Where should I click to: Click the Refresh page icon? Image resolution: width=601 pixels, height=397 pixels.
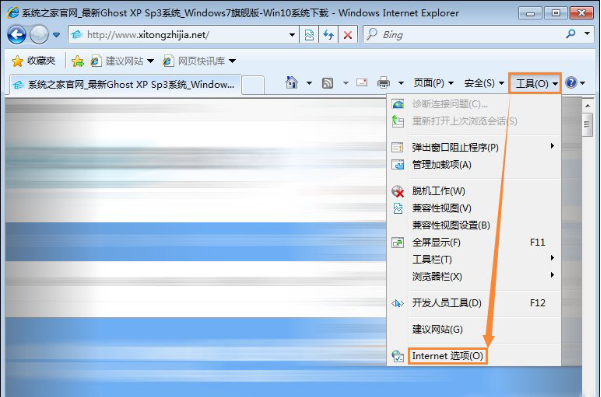[328, 35]
